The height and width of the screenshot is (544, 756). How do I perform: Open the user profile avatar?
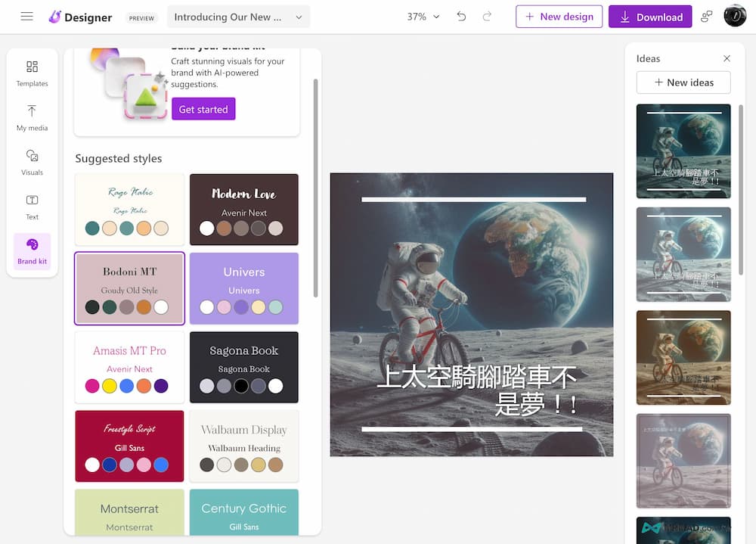pos(735,17)
